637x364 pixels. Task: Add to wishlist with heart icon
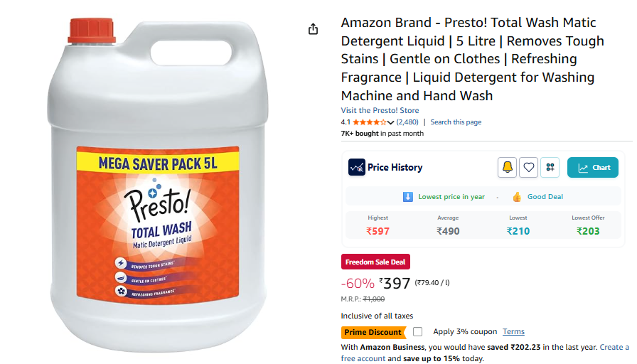tap(528, 167)
